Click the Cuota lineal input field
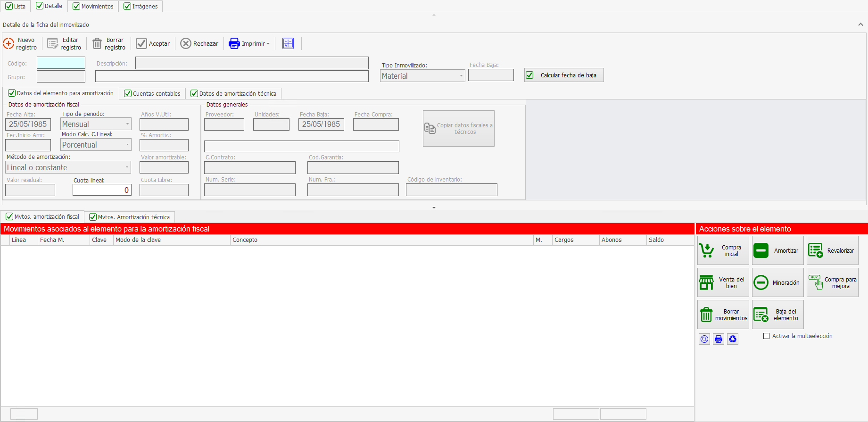The image size is (868, 422). pyautogui.click(x=102, y=190)
